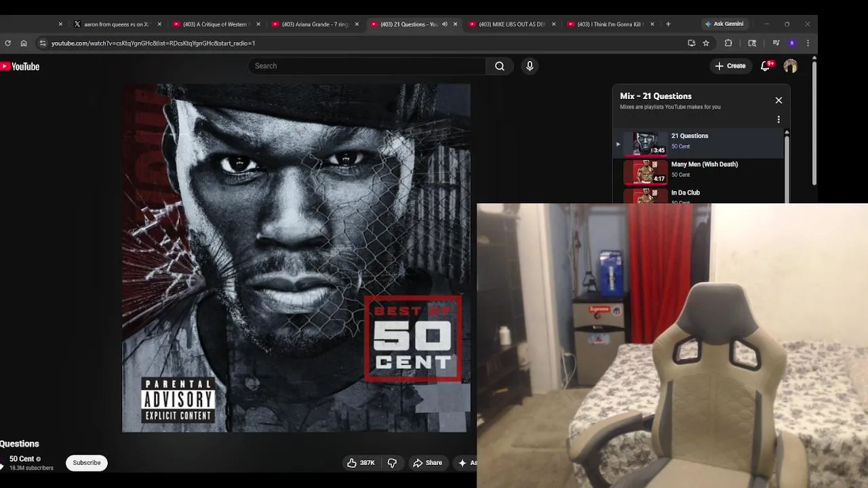This screenshot has width=868, height=488.
Task: Open the 50 Cent channel name link
Action: click(x=22, y=459)
